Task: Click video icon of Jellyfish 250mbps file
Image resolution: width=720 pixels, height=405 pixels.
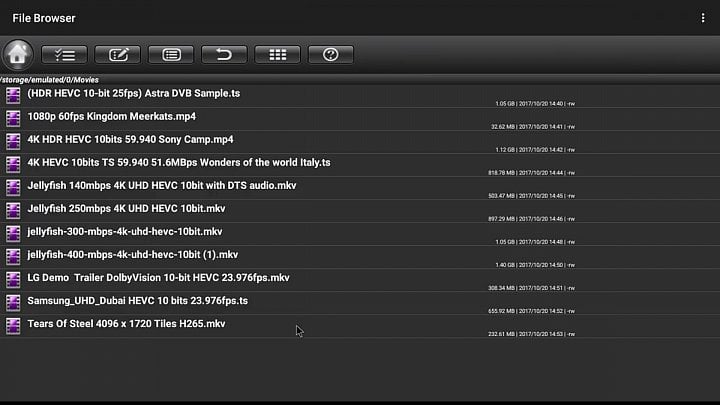Action: click(x=13, y=210)
